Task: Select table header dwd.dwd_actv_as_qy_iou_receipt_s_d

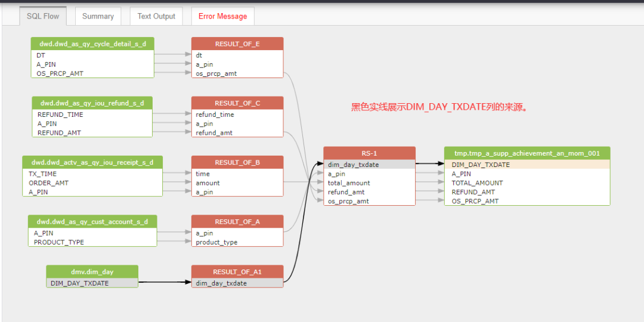Action: (92, 162)
